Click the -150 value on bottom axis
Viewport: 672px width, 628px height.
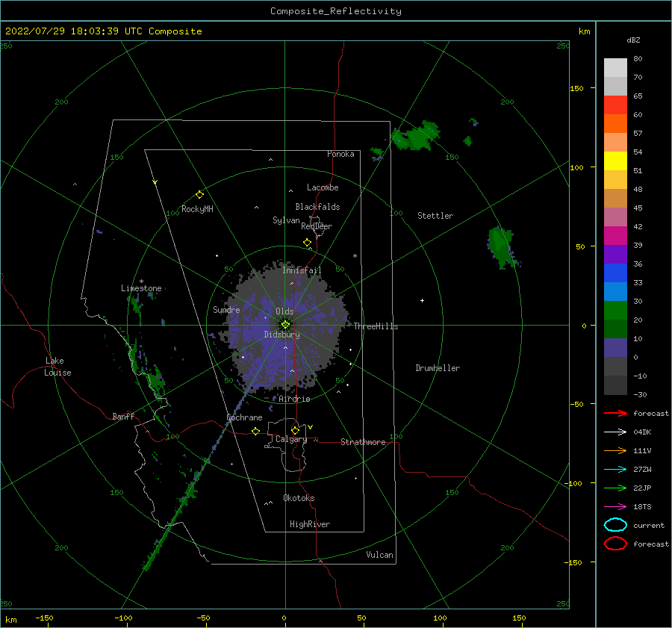[44, 618]
